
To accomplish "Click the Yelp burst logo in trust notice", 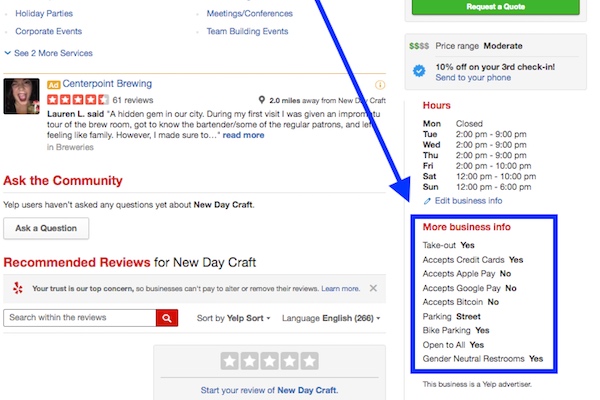I will pyautogui.click(x=18, y=288).
